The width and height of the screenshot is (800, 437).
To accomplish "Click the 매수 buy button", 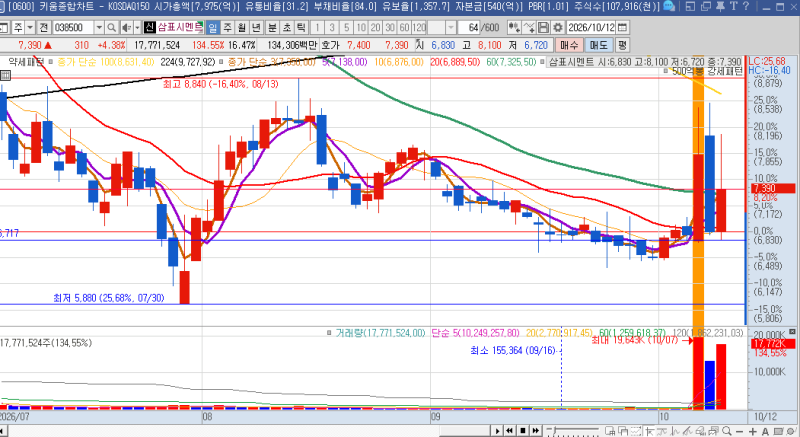I will [x=569, y=45].
